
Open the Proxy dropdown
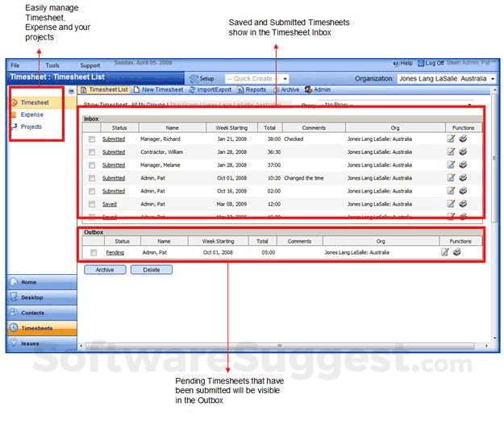pyautogui.click(x=395, y=105)
